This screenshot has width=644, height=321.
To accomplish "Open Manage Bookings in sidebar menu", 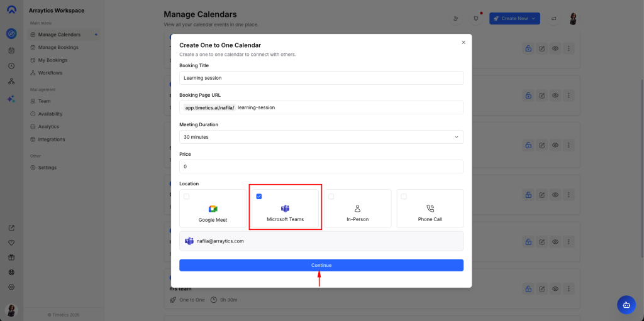I will click(x=58, y=47).
